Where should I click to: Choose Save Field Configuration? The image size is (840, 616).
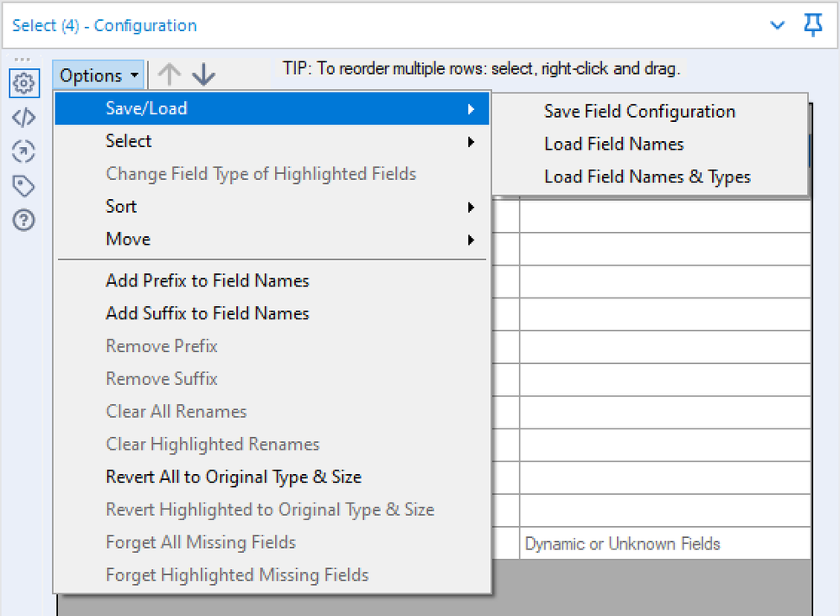(x=639, y=112)
